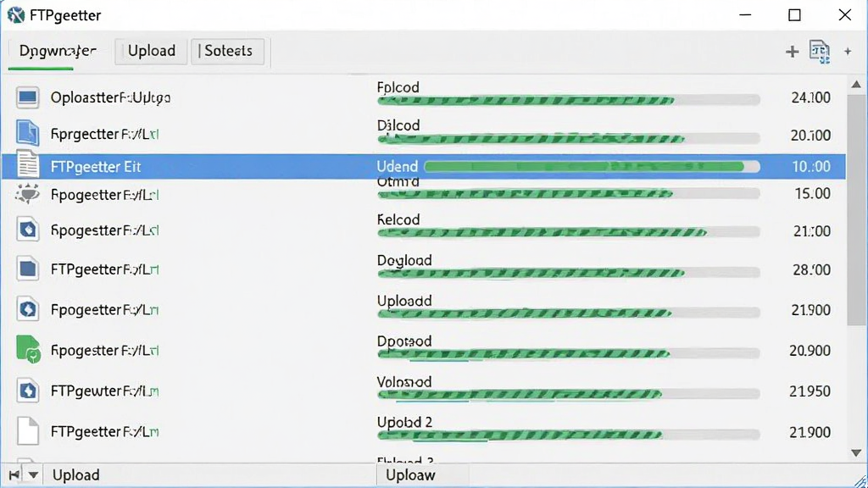Viewport: 868px width, 488px height.
Task: Select the monitor icon beside OploastterF:Uplgo
Action: click(x=28, y=97)
